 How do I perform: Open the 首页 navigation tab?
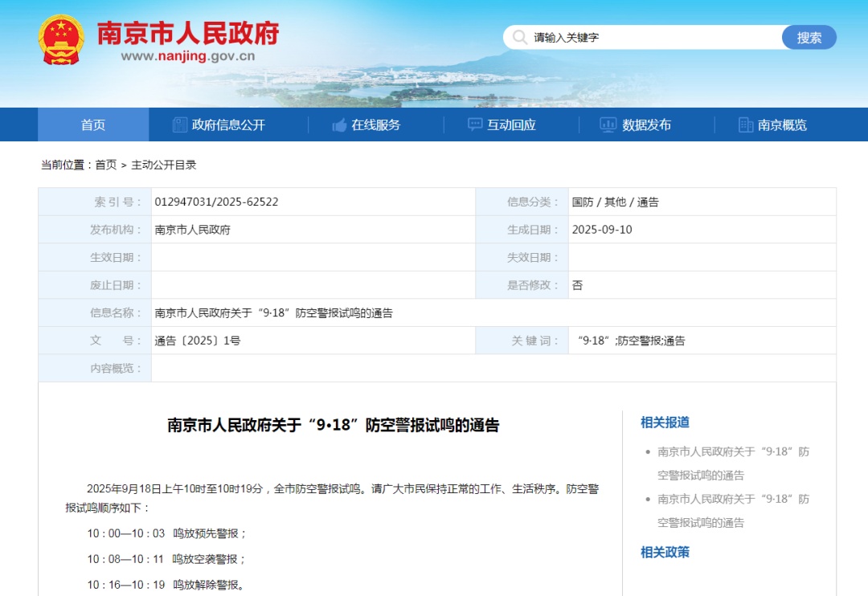point(92,125)
